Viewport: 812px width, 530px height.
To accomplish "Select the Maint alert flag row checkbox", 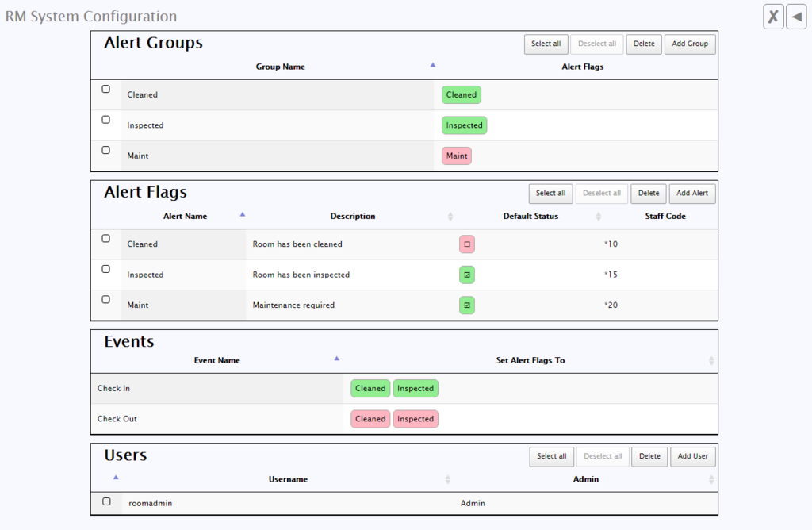I will coord(106,300).
